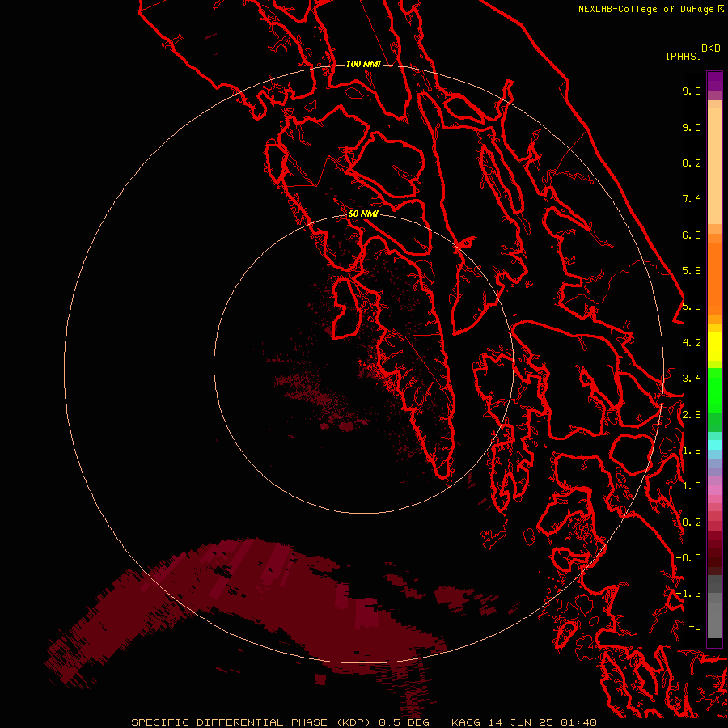
Task: Click the KACG station identifier in caption
Action: coord(467,722)
